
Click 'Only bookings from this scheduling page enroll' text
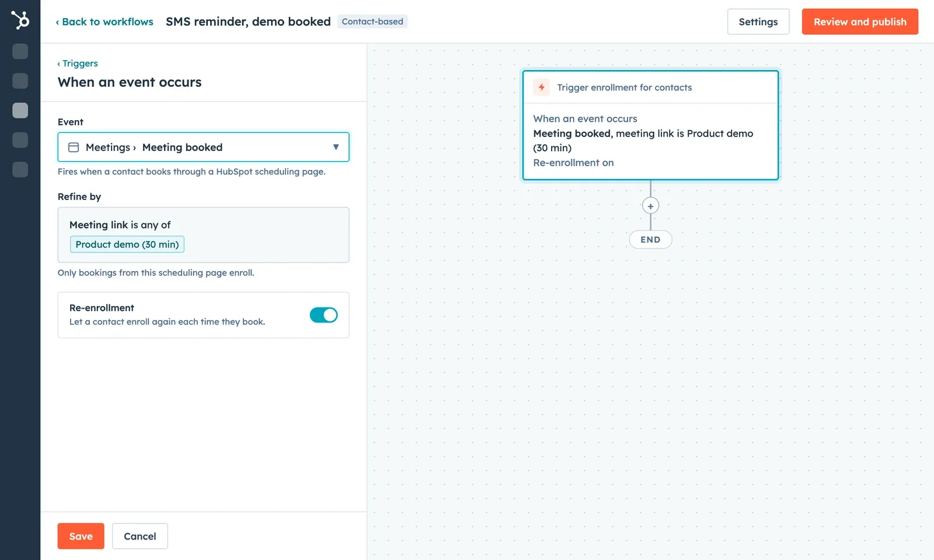coord(156,272)
